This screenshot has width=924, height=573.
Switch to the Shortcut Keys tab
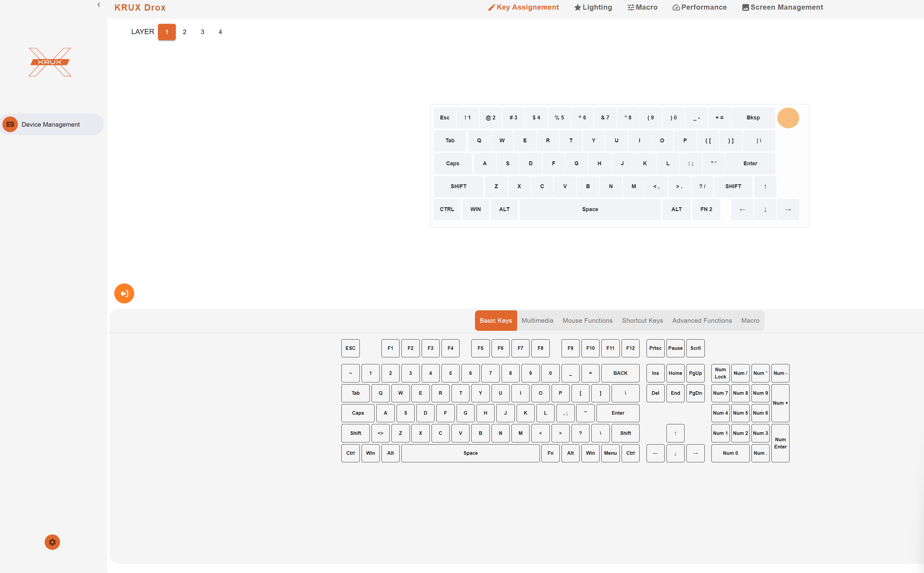click(643, 320)
